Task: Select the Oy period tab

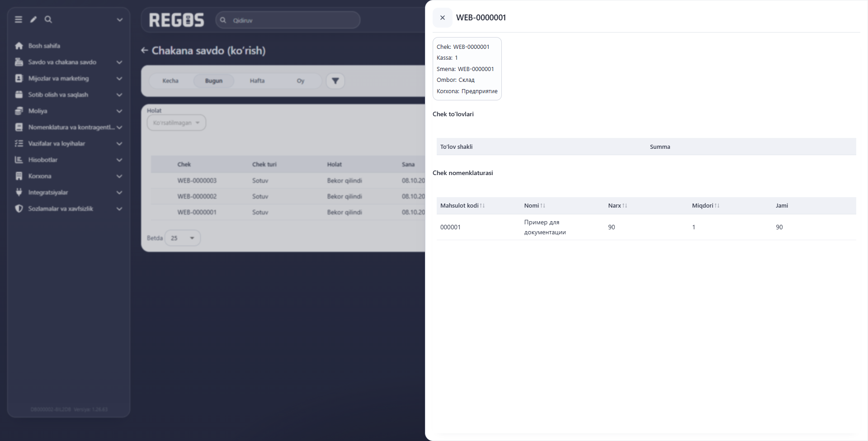Action: (x=301, y=81)
